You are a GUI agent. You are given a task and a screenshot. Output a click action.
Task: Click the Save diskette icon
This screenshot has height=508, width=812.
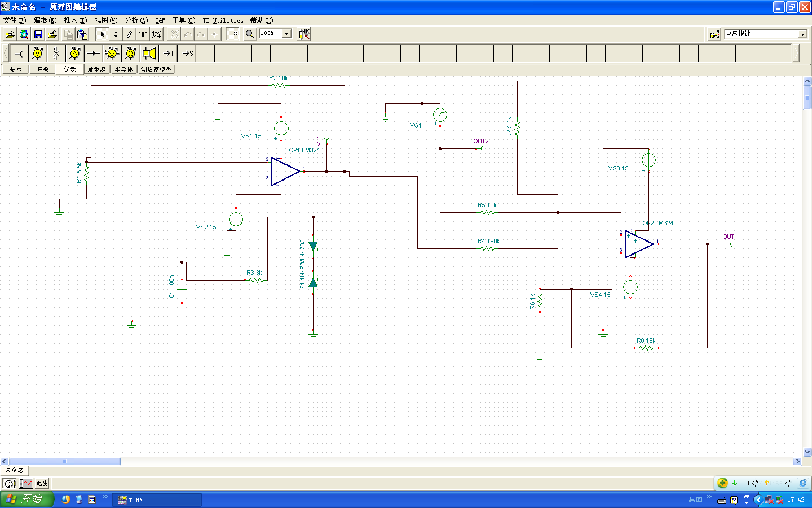[x=38, y=34]
